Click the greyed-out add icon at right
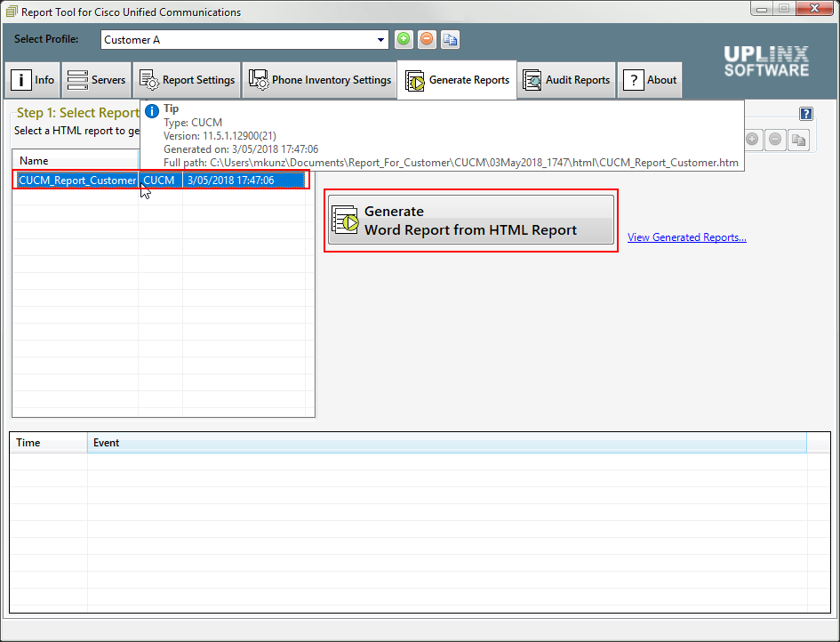This screenshot has width=840, height=642. pyautogui.click(x=752, y=140)
